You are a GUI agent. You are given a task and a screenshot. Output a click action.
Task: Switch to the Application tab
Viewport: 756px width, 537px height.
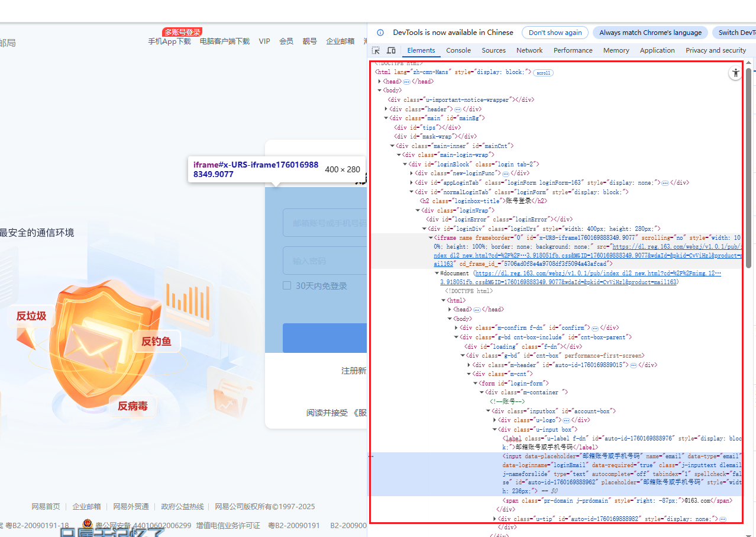(x=657, y=50)
